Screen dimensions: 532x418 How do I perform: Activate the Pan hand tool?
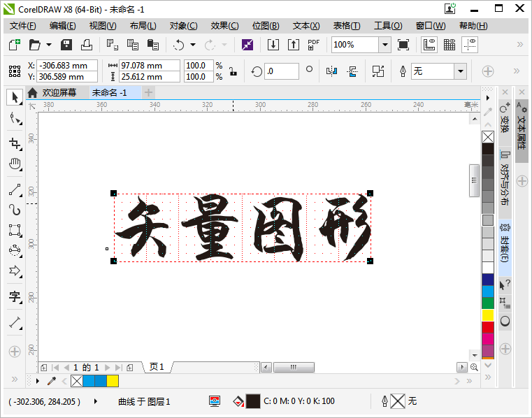15,165
